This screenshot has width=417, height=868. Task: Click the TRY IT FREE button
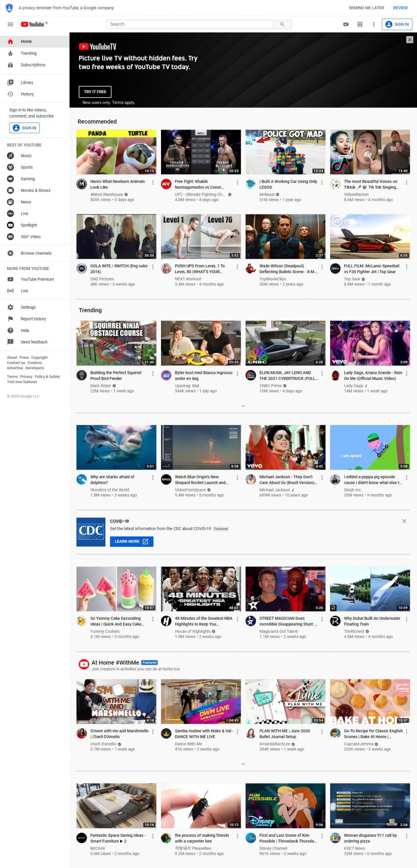95,92
